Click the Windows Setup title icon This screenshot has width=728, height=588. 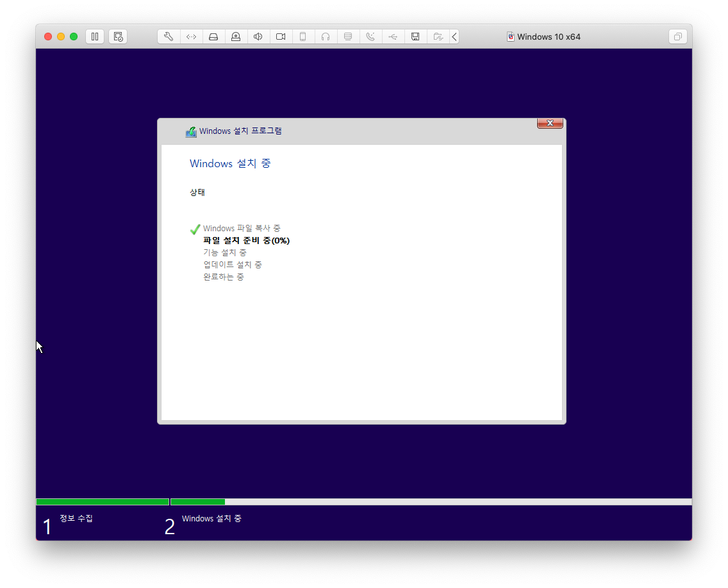191,132
